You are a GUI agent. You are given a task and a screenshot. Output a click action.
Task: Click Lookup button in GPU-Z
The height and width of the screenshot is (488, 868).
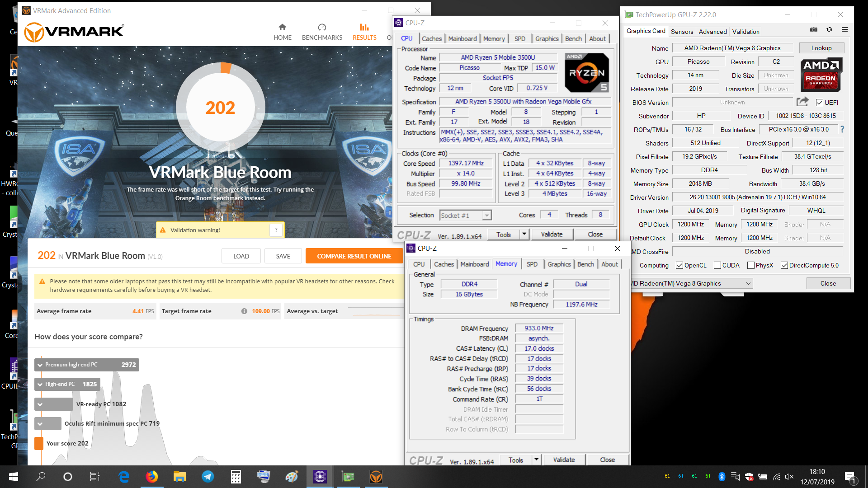pos(821,48)
